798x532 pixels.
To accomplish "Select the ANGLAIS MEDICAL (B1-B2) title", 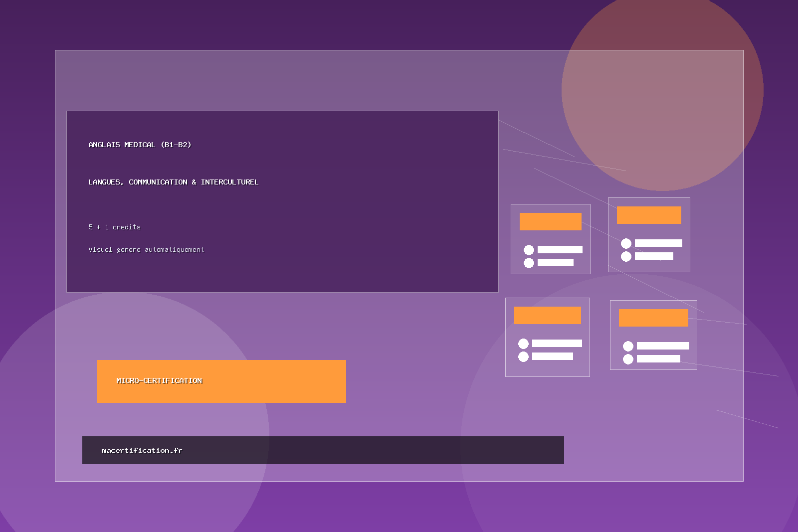I will [x=140, y=145].
